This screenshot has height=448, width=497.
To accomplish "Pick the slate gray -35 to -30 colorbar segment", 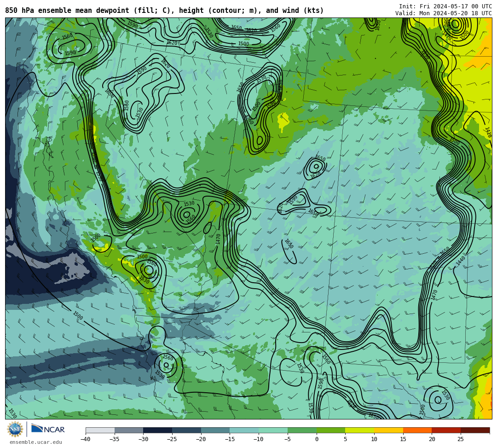I will [129, 430].
